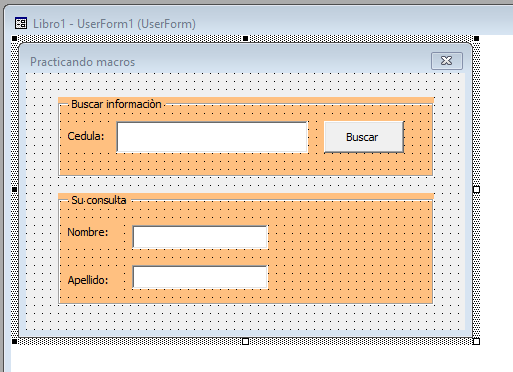Click the top-center black sizing handle
Image resolution: width=513 pixels, height=372 pixels.
click(246, 39)
